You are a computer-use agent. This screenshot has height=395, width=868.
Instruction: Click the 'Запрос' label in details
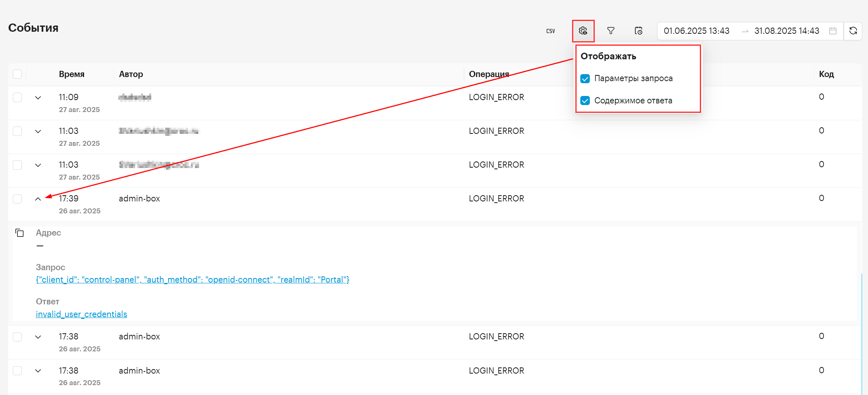click(50, 267)
